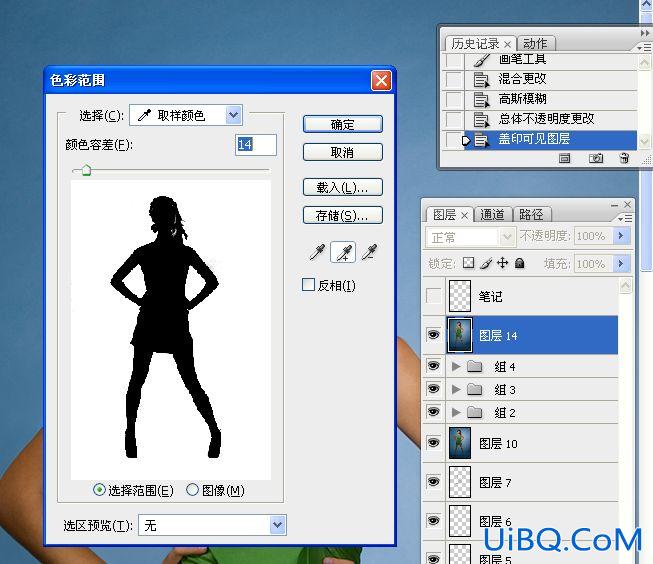Close the 历史记录 tab via its x
653x564 pixels.
pos(507,44)
